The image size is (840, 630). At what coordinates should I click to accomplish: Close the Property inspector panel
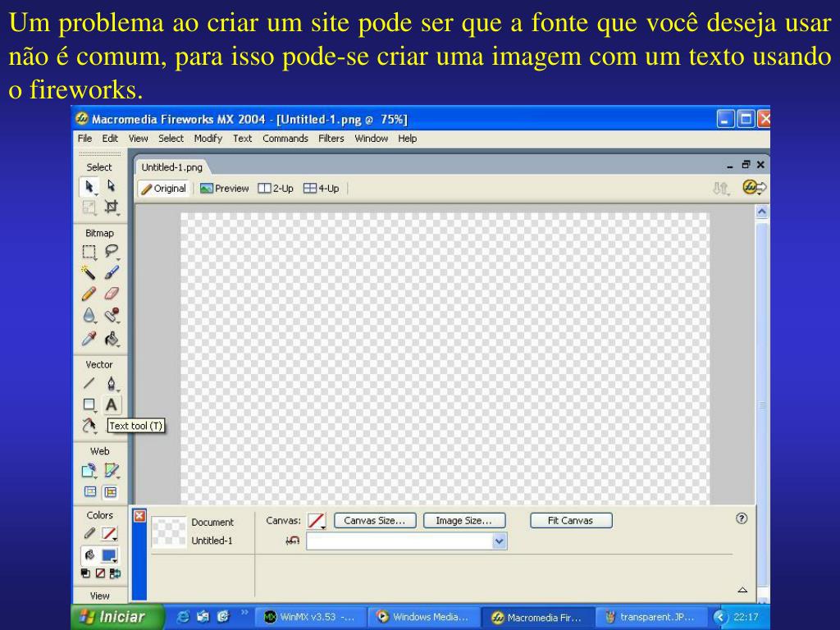click(x=139, y=516)
